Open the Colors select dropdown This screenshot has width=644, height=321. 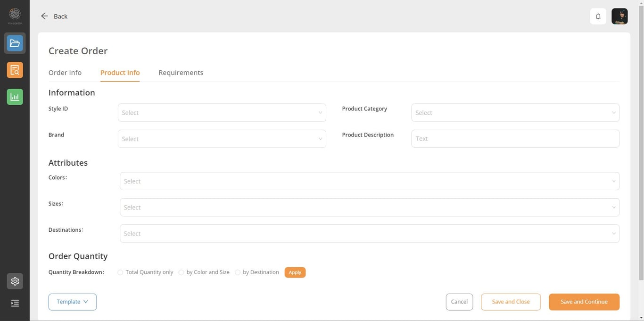point(369,181)
